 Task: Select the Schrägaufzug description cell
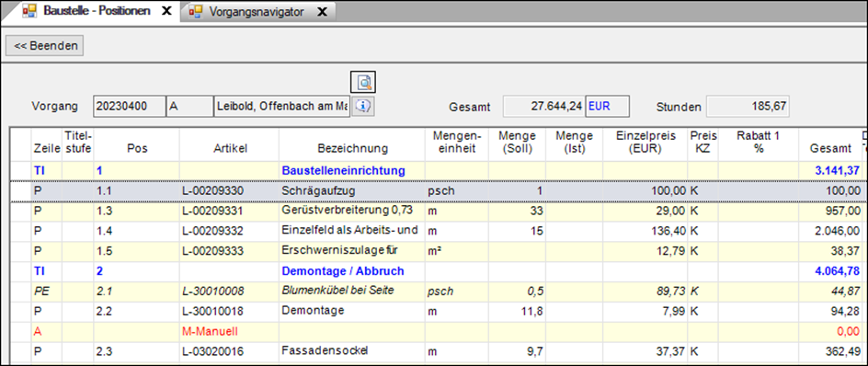coord(352,191)
